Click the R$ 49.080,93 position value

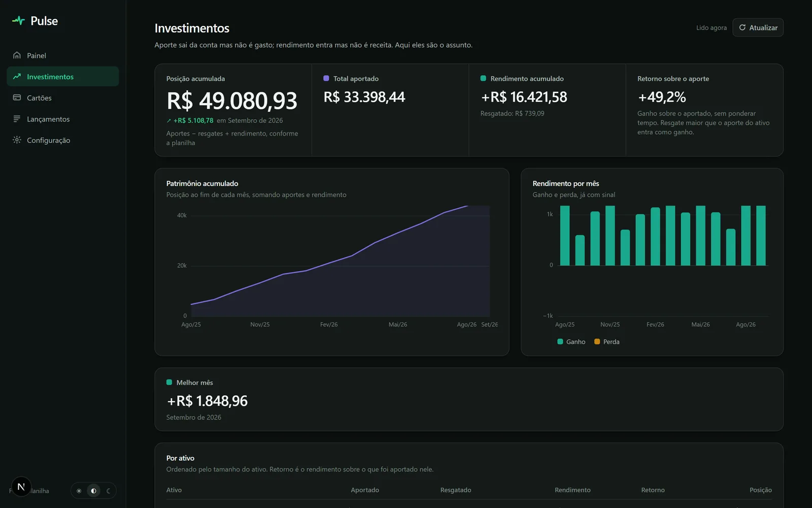click(232, 101)
